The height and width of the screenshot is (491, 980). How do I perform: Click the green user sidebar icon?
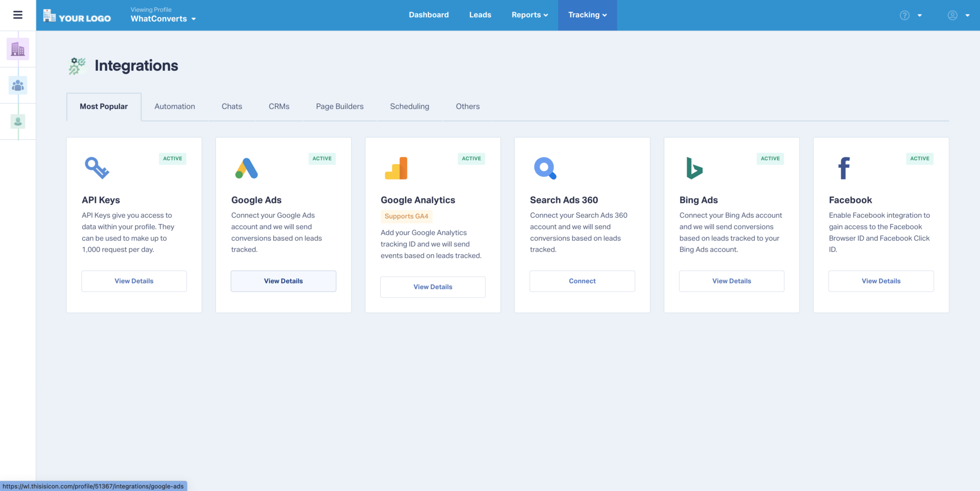click(18, 122)
